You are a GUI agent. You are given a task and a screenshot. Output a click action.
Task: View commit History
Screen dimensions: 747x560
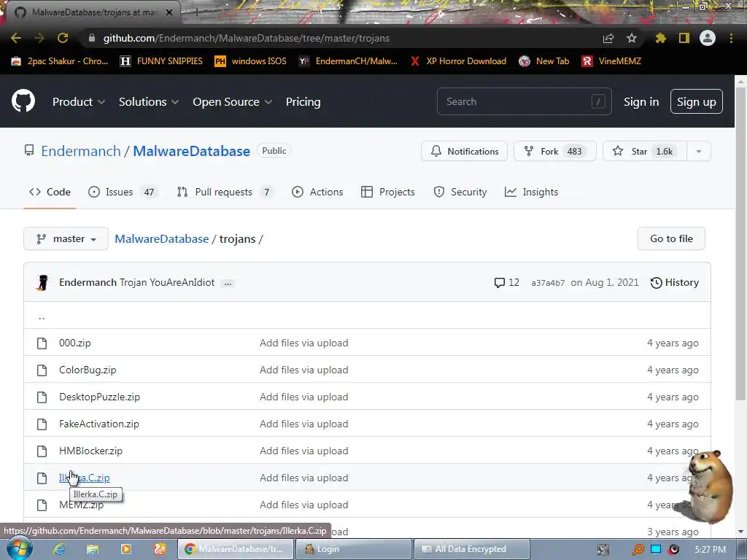coord(675,282)
